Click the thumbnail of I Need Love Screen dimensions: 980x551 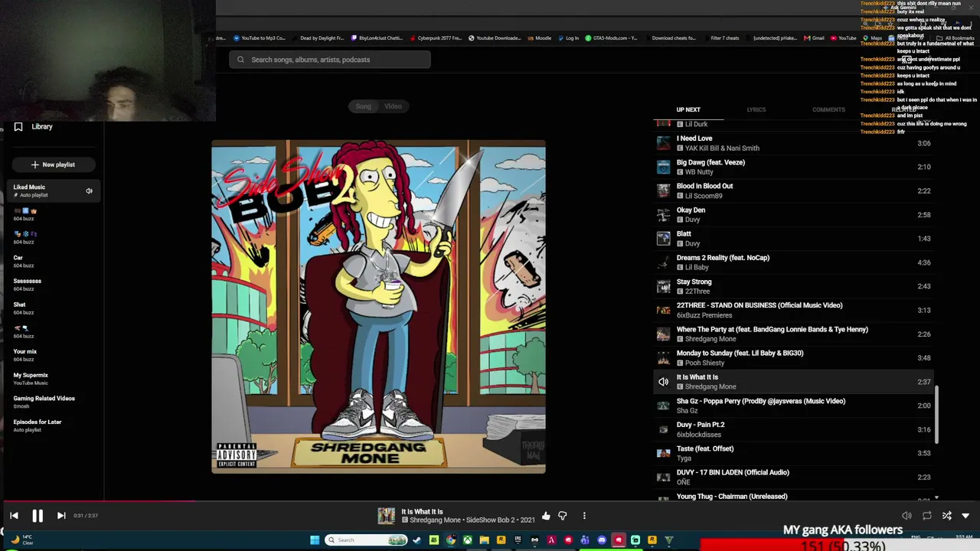click(x=663, y=143)
